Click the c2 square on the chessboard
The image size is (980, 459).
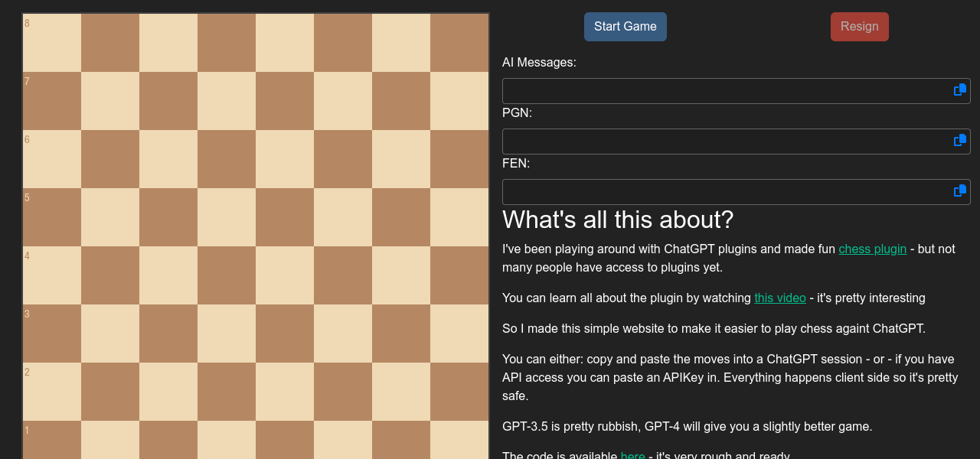(168, 392)
